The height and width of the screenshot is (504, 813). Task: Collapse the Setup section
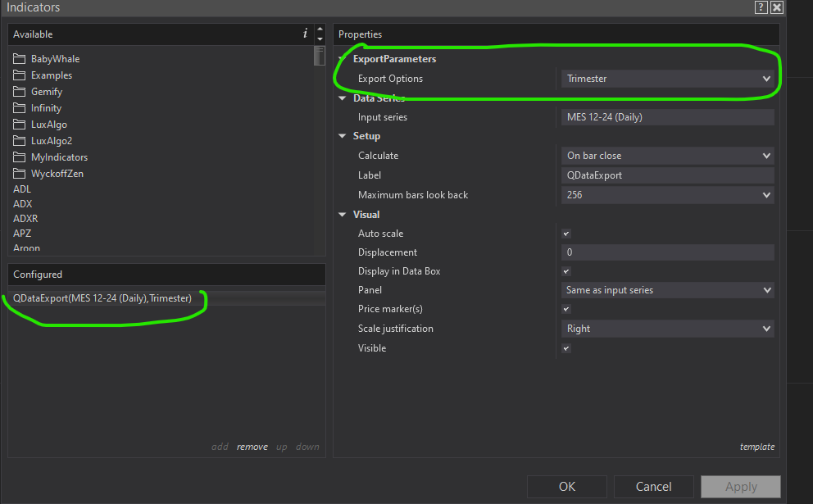coord(343,136)
